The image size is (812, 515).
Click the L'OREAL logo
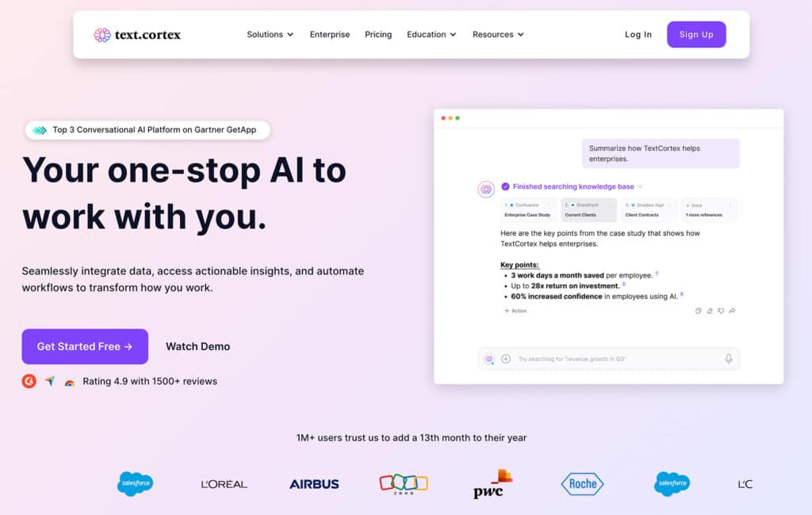(x=224, y=484)
